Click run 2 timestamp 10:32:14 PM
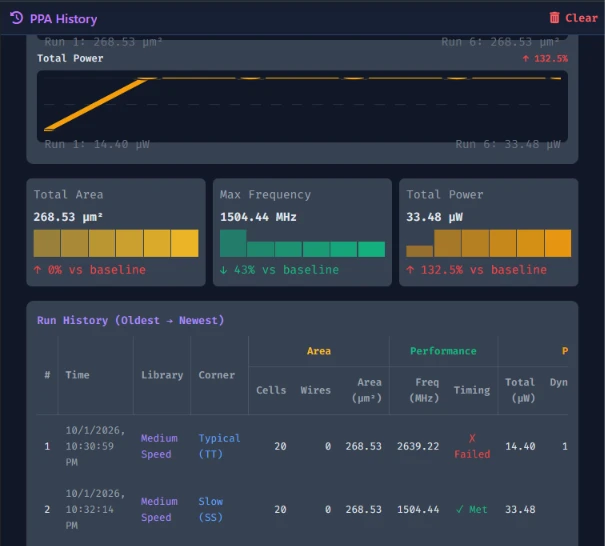This screenshot has width=605, height=546. (95, 509)
